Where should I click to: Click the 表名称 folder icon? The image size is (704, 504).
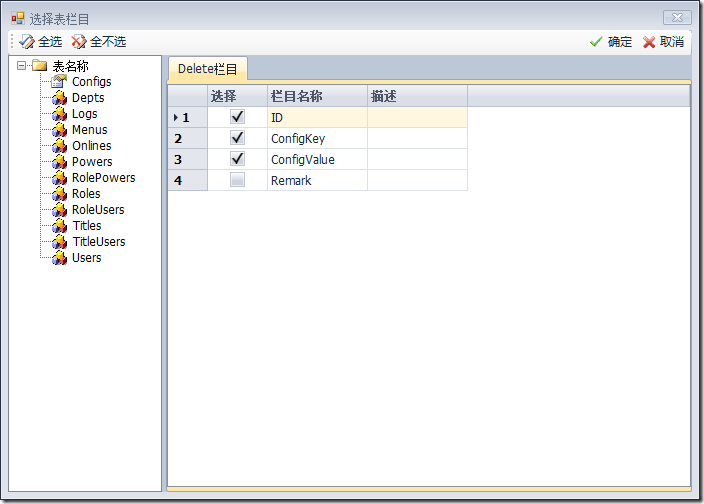point(40,66)
